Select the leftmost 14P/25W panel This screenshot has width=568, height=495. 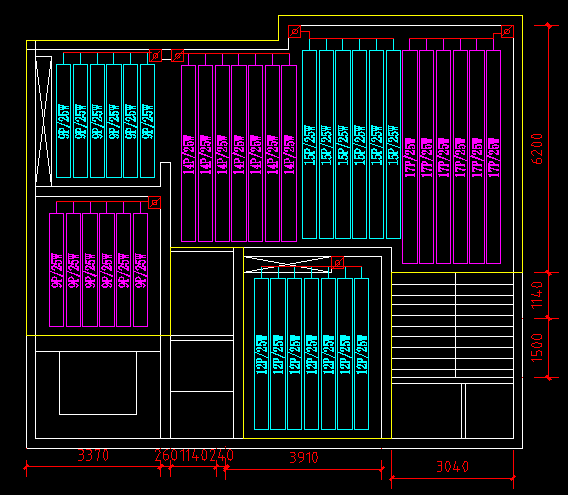pyautogui.click(x=188, y=153)
